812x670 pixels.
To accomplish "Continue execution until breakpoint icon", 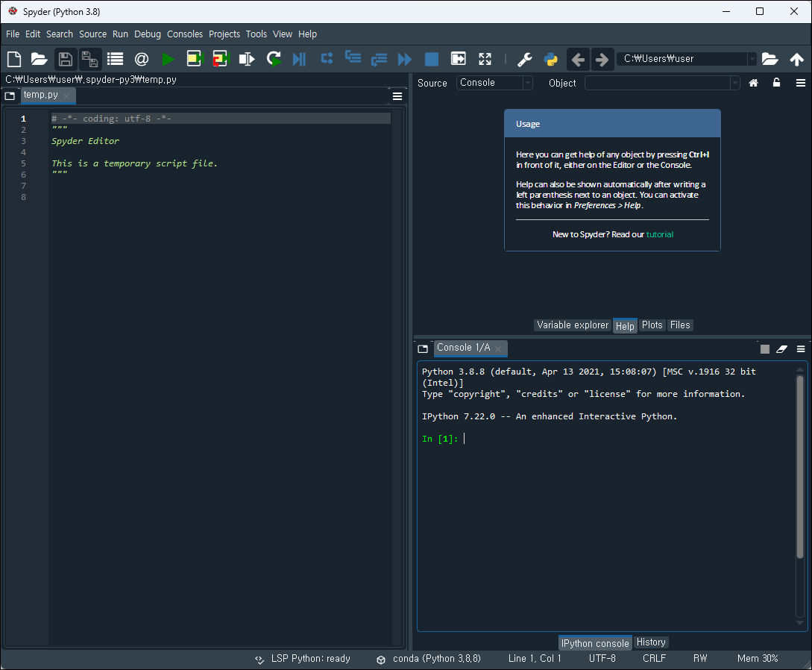I will pos(404,59).
